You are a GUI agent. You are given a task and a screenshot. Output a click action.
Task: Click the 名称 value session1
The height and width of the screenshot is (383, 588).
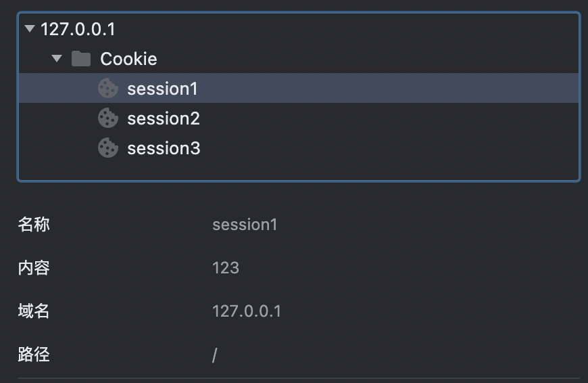[x=245, y=225]
